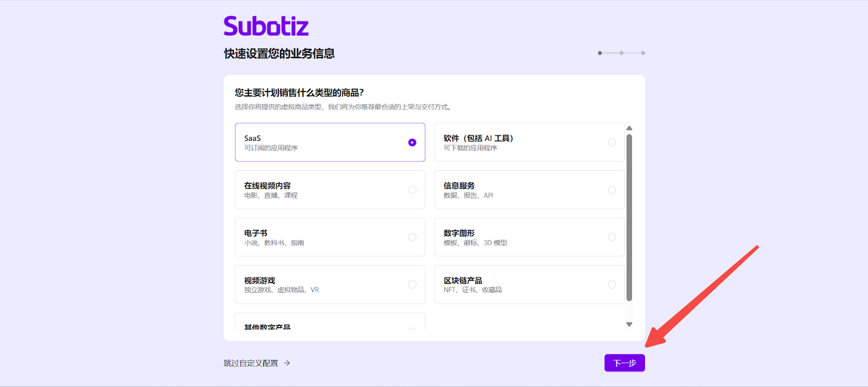
Task: Click the 跳过自定义配置 link
Action: [x=251, y=363]
